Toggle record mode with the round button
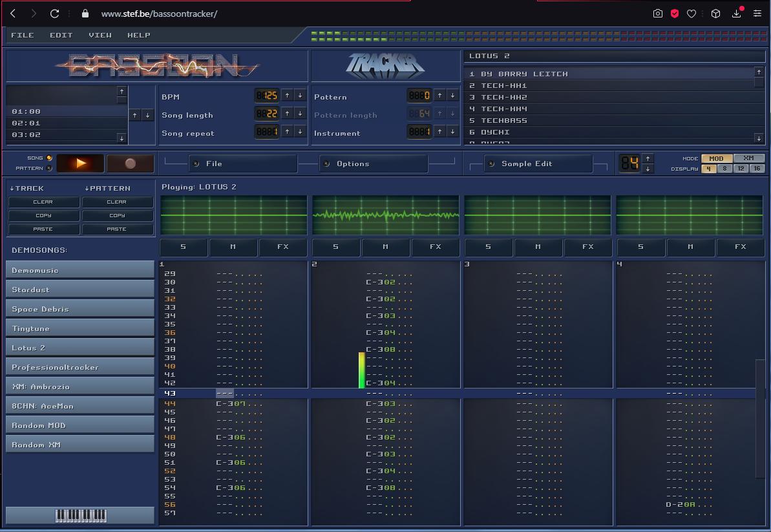The height and width of the screenshot is (532, 771). click(131, 164)
